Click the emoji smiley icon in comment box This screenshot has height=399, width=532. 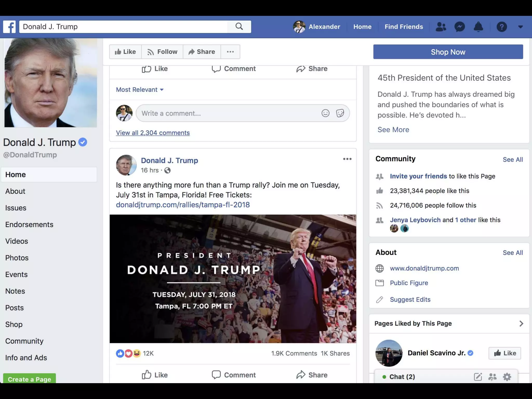coord(325,113)
